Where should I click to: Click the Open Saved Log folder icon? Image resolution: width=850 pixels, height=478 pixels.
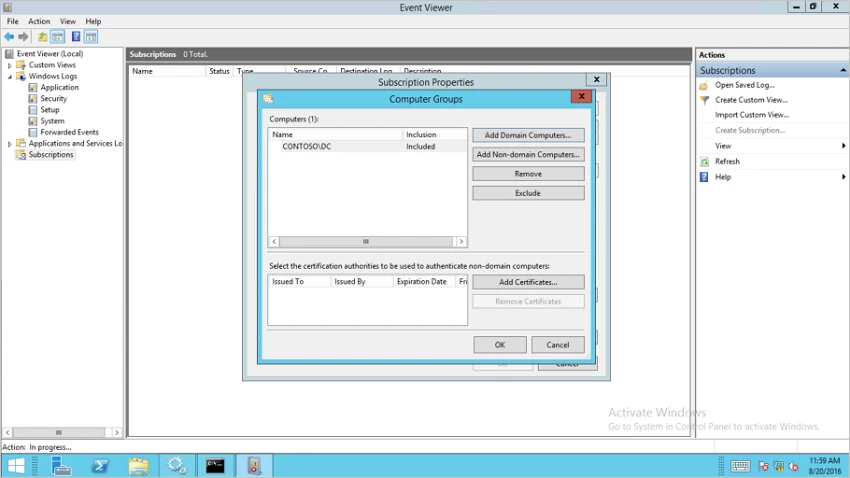[705, 86]
